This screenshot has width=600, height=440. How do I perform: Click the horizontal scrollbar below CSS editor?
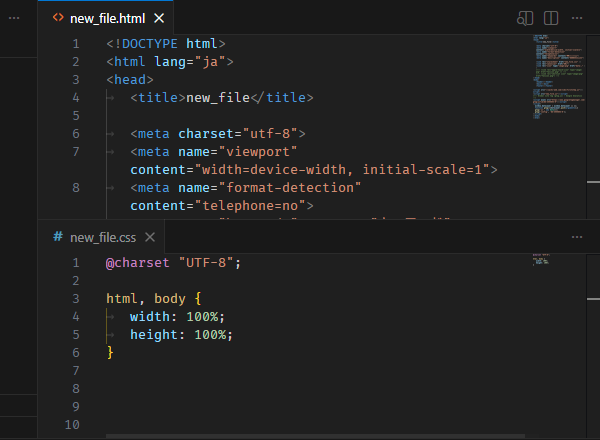point(300,436)
